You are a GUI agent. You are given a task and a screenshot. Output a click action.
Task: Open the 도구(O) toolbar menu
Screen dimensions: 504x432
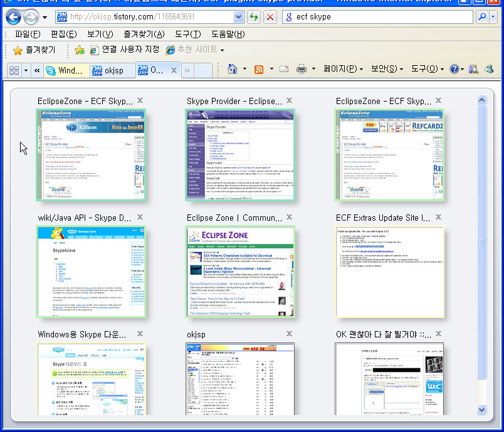click(428, 69)
